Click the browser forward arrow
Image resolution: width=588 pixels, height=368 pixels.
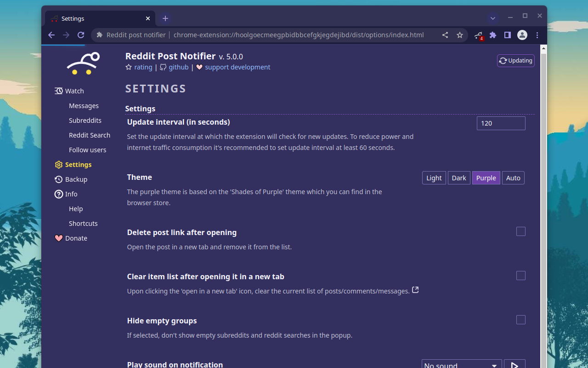(66, 35)
